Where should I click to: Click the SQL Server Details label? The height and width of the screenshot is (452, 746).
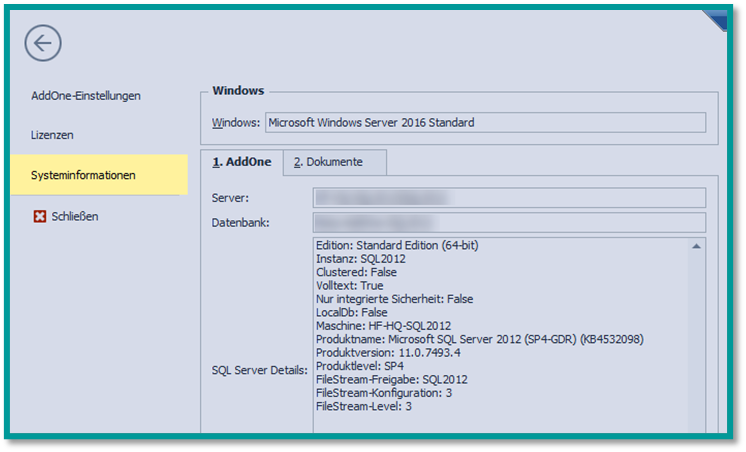(259, 370)
